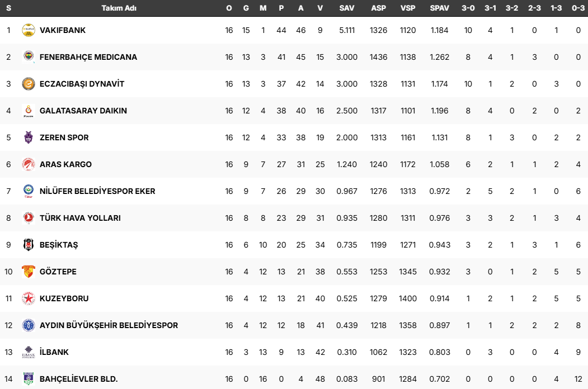This screenshot has width=588, height=389.
Task: Open the Aydın Büyükşehir Belediyespor team link
Action: [x=109, y=325]
